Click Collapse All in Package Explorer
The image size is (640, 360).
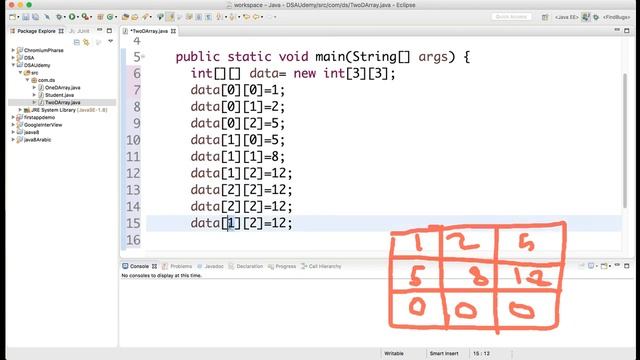click(76, 42)
